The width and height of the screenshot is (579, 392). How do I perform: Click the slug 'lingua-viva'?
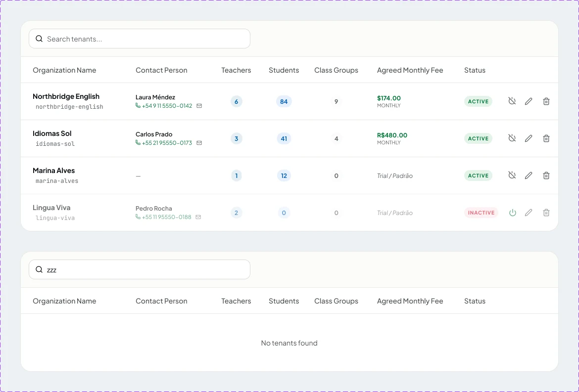point(55,218)
